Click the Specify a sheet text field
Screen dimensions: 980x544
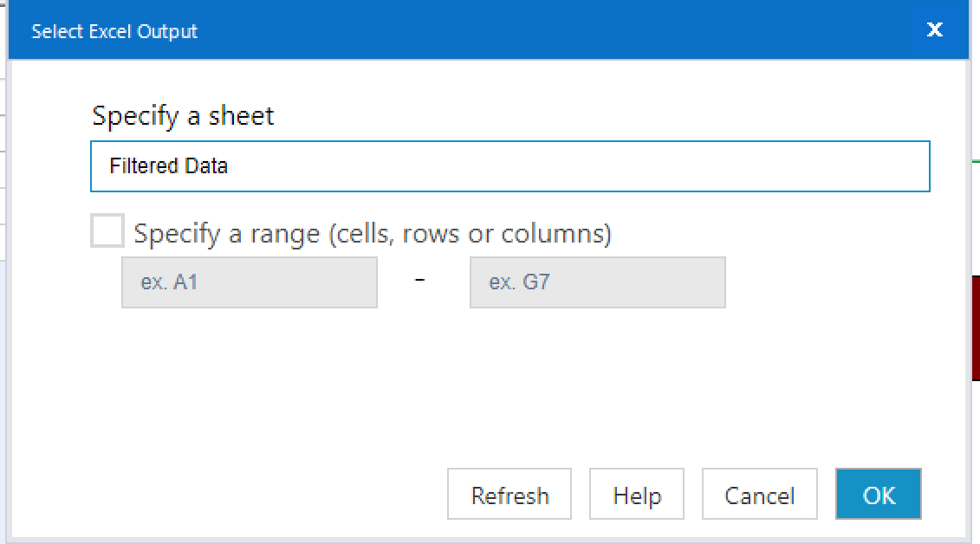tap(509, 166)
